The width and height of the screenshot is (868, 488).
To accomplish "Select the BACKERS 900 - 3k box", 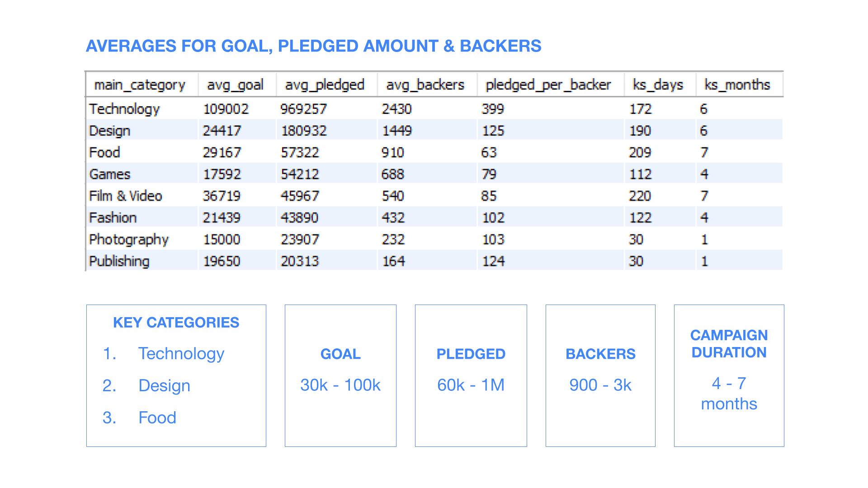I will (600, 375).
